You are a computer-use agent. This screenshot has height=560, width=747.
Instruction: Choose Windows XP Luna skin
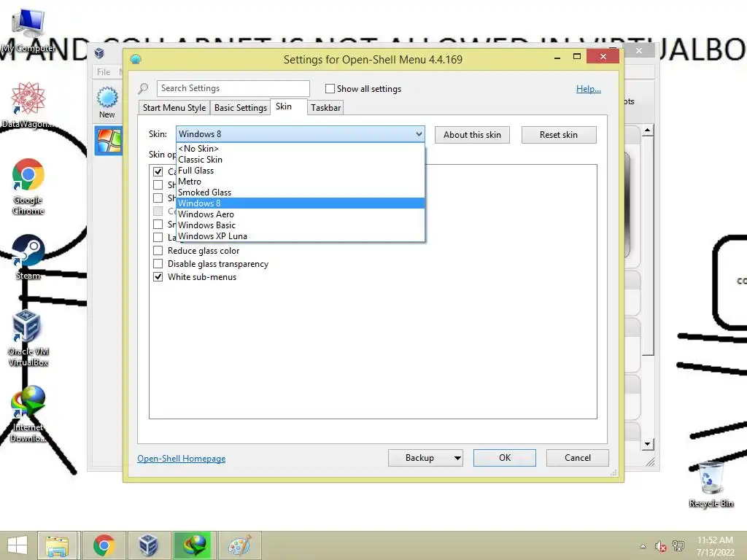(x=300, y=236)
